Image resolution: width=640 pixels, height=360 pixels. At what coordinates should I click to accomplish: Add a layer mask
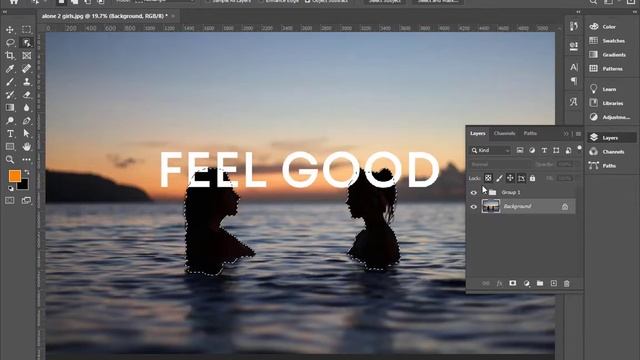[x=513, y=283]
